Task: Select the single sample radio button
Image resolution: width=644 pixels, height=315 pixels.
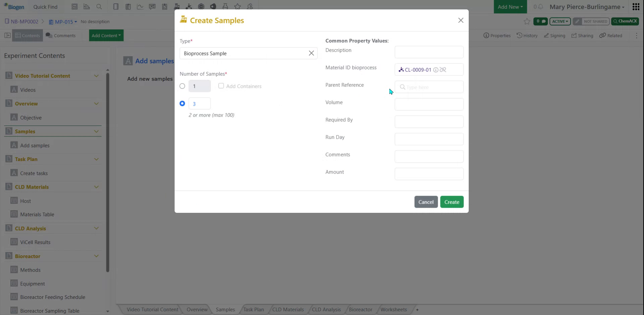Action: coord(182,86)
